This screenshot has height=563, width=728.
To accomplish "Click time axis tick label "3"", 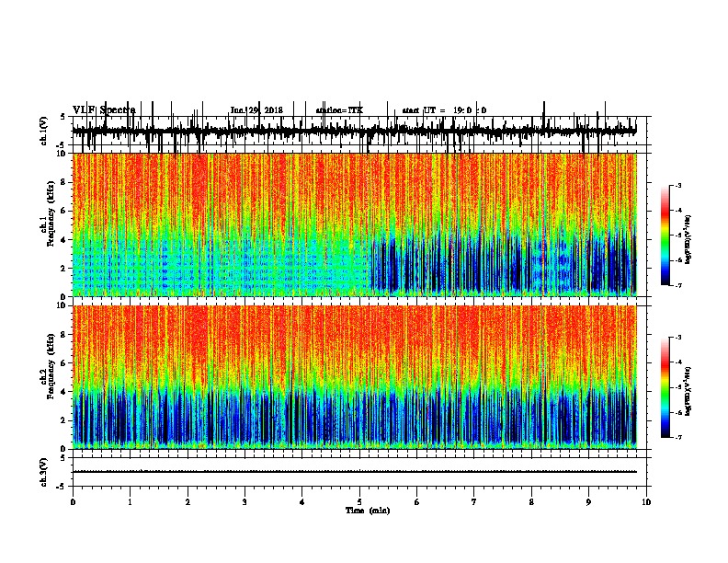I will [245, 502].
